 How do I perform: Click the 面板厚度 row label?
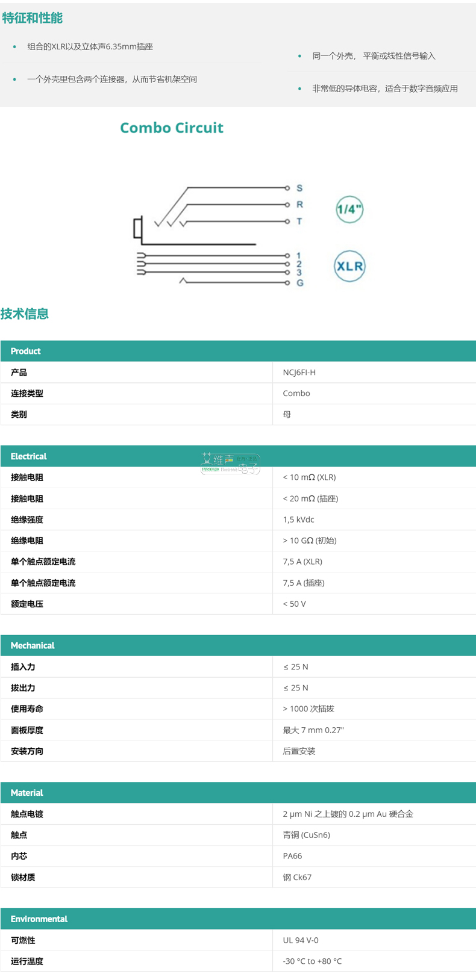coord(27,730)
